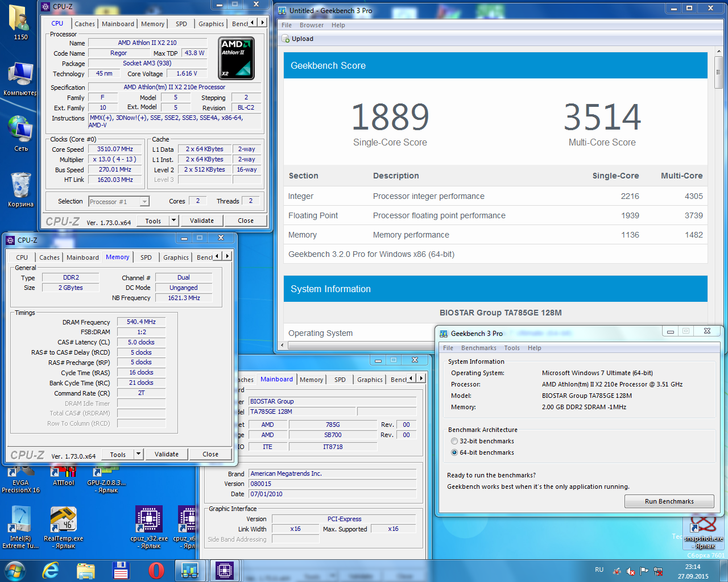Launch the GPU-Z.0.8.3 shortcut
The width and height of the screenshot is (728, 582).
tap(107, 480)
